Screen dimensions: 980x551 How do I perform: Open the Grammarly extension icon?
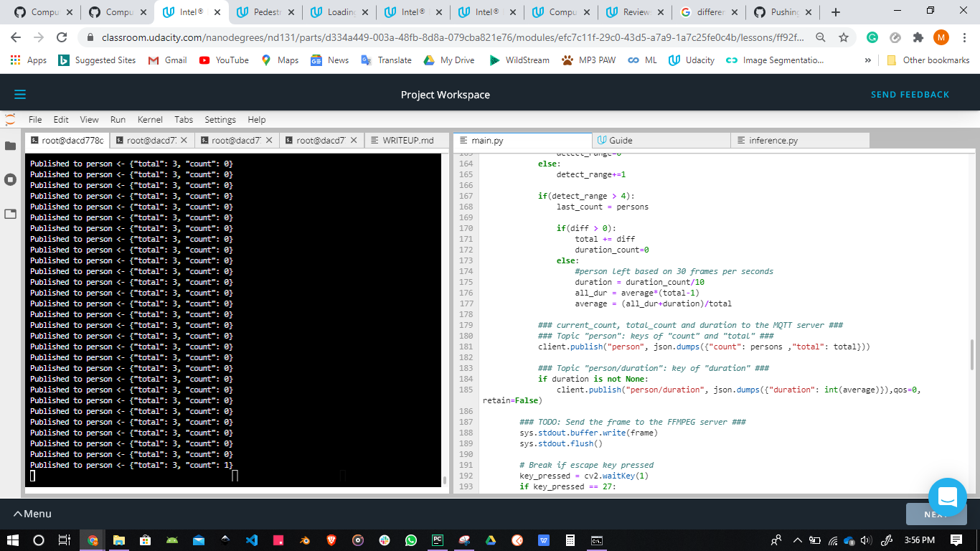pyautogui.click(x=872, y=37)
